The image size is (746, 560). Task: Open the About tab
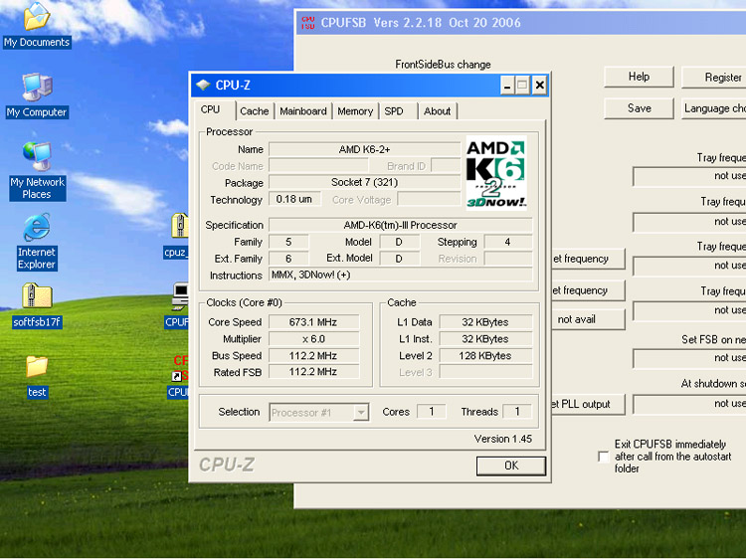coord(437,111)
